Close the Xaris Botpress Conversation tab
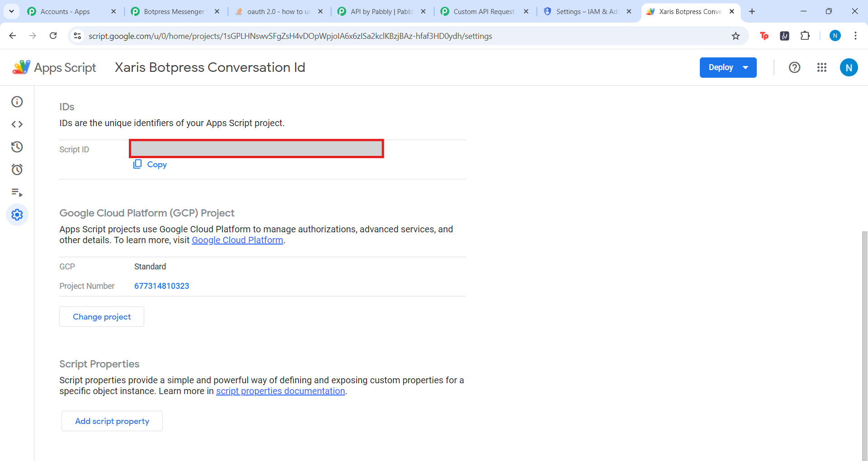 tap(732, 11)
